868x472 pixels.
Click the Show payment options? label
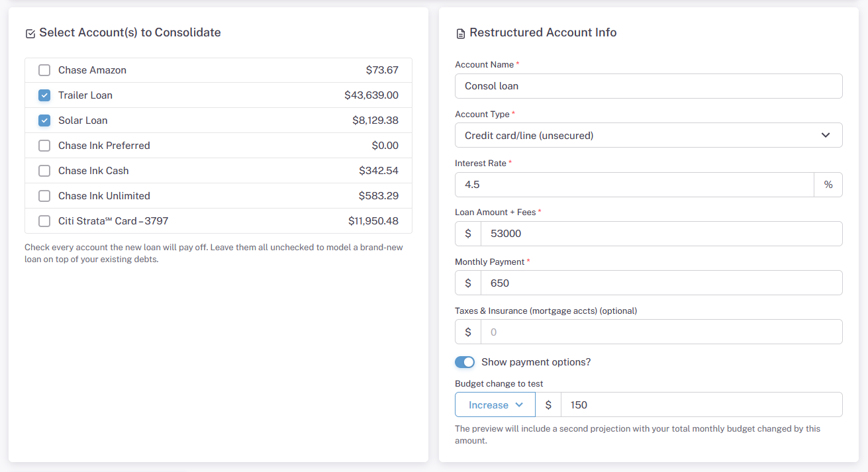pos(536,362)
